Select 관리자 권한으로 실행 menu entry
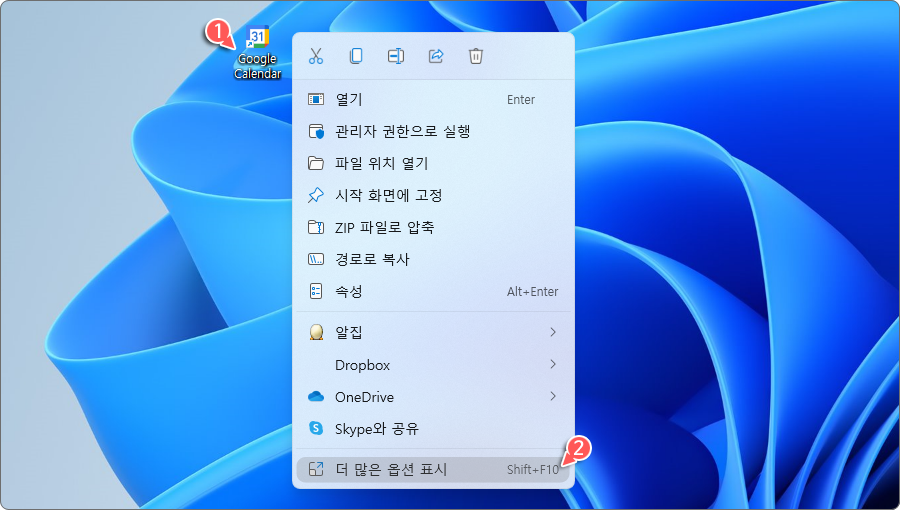The image size is (900, 510). pyautogui.click(x=433, y=131)
